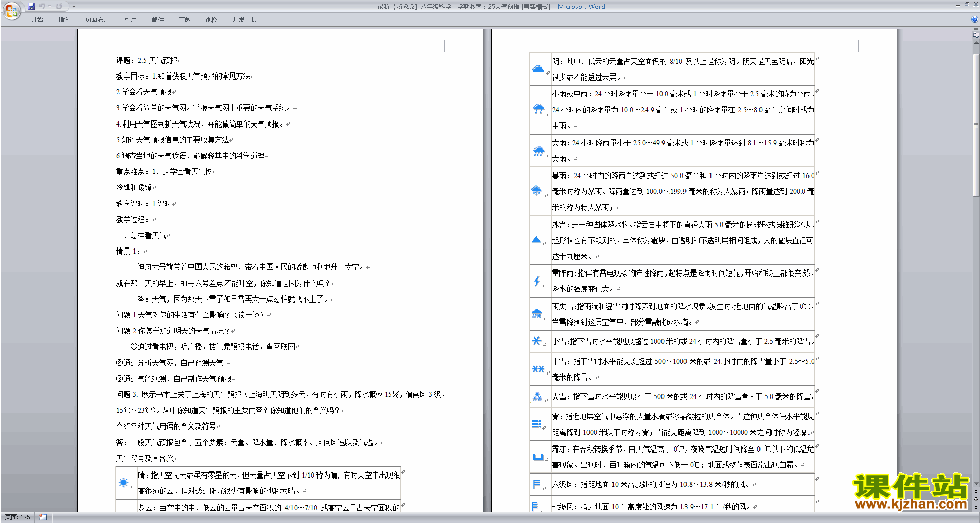Click the line ②通过分析天气图,自己预测天气
Viewport: 980px width, 523px height.
pyautogui.click(x=169, y=363)
